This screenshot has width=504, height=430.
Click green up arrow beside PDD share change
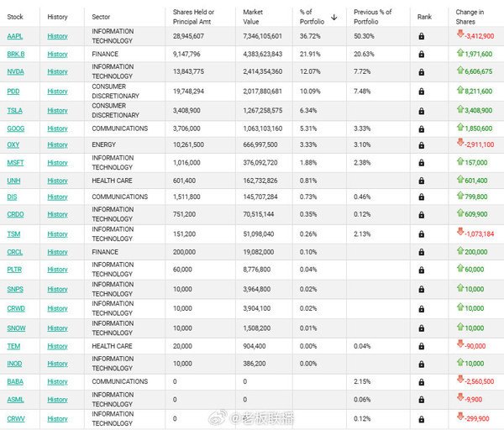pyautogui.click(x=460, y=90)
